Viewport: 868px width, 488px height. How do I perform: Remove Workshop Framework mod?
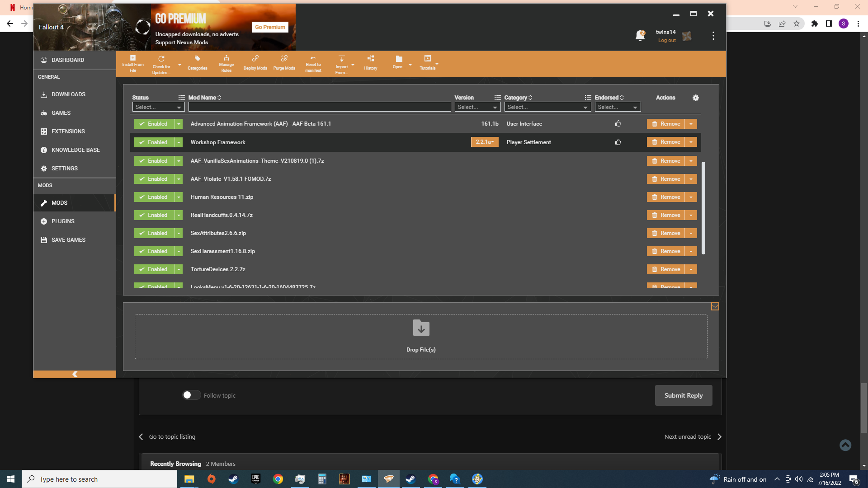tap(666, 142)
